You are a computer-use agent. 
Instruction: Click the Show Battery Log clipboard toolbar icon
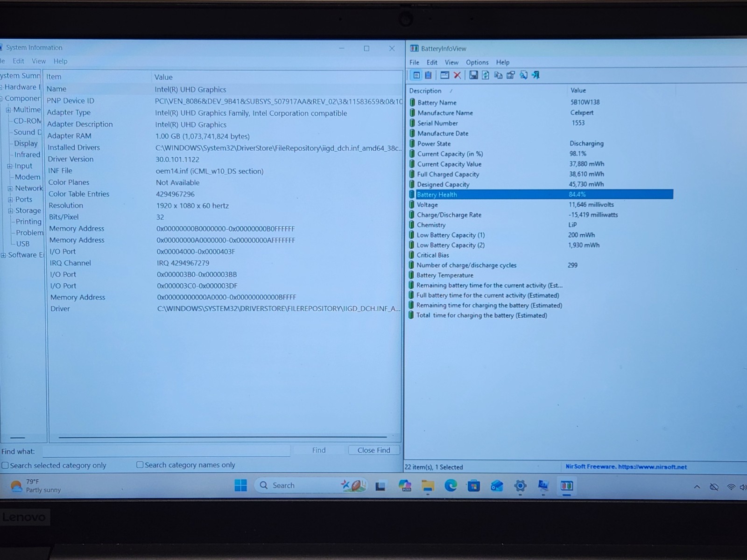tap(428, 75)
